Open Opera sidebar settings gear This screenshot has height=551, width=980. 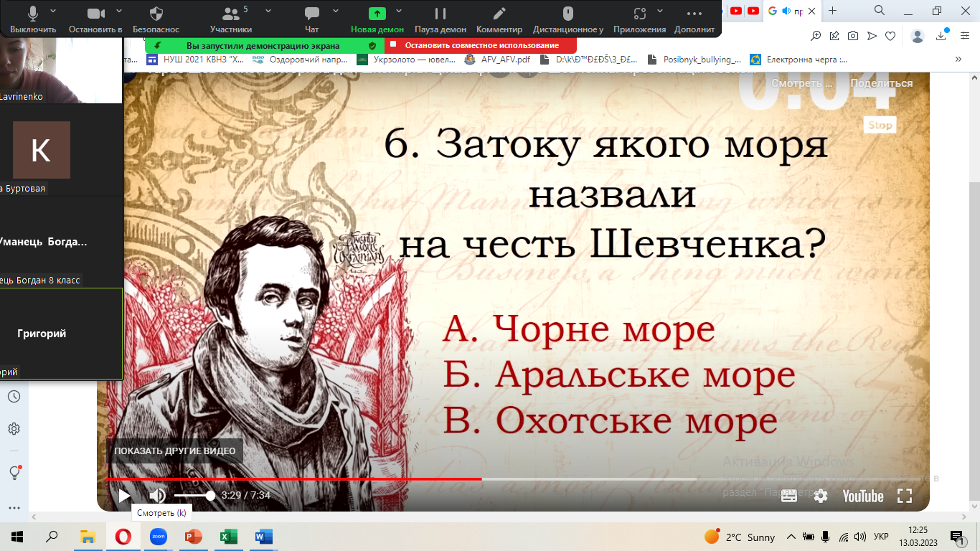pos(14,429)
